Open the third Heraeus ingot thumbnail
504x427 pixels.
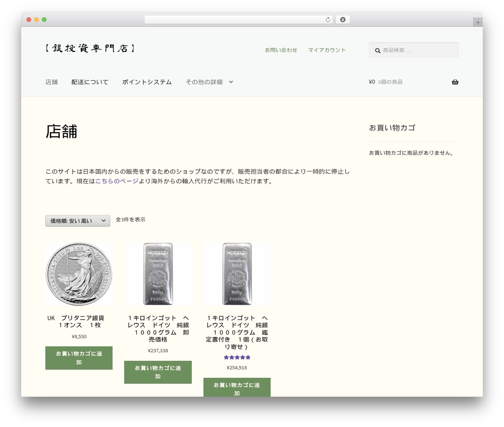coord(237,274)
